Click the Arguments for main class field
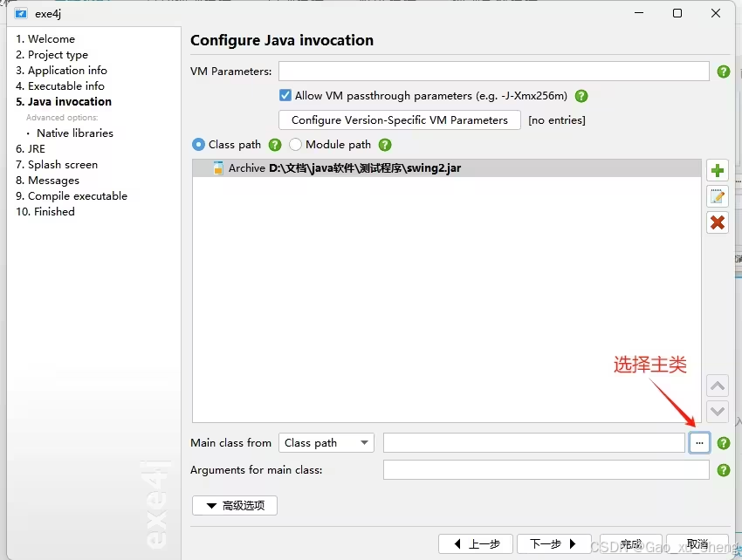The height and width of the screenshot is (560, 742). (x=546, y=470)
